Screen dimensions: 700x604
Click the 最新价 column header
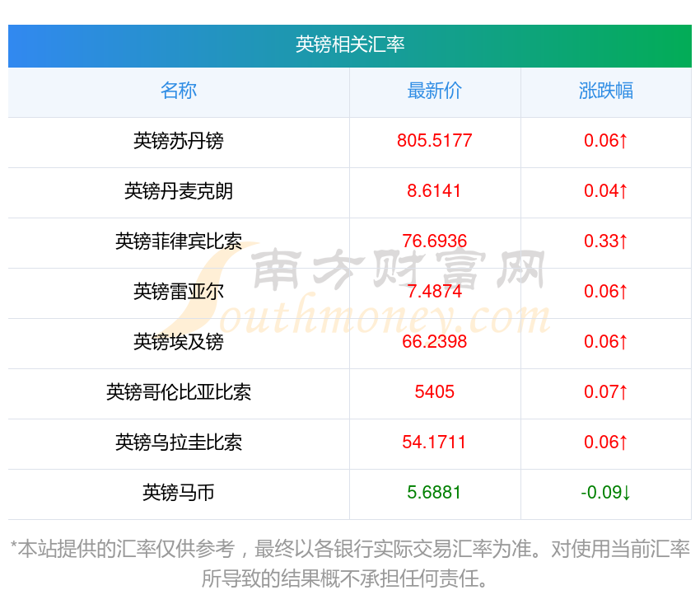click(434, 91)
